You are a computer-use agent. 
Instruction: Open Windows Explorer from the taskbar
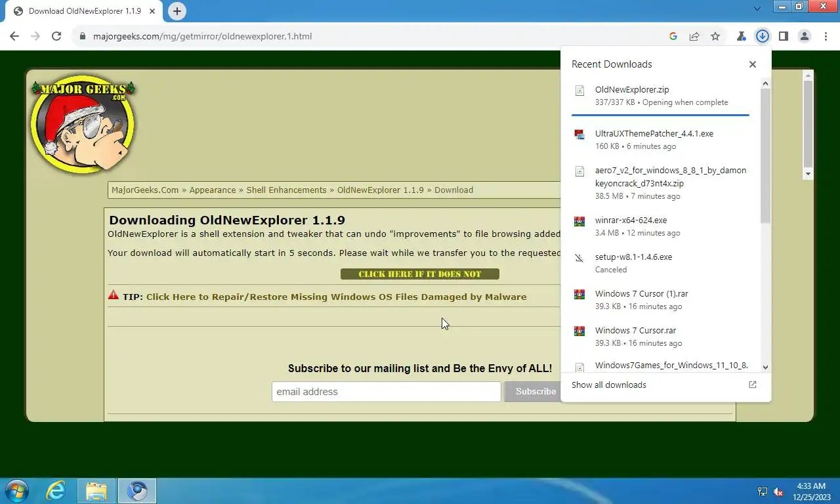[x=96, y=491]
